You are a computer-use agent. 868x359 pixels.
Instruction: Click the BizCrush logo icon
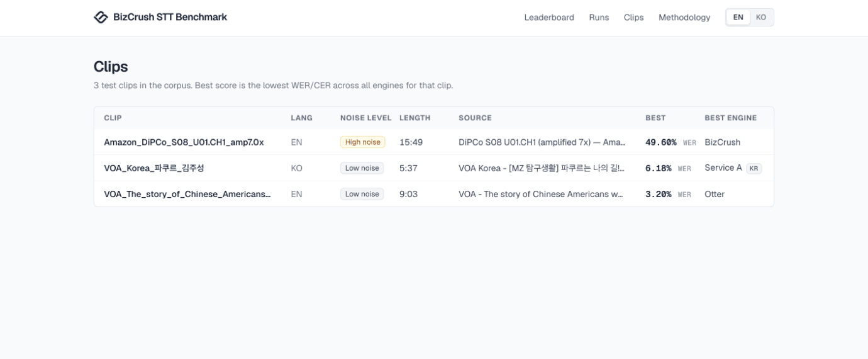101,17
